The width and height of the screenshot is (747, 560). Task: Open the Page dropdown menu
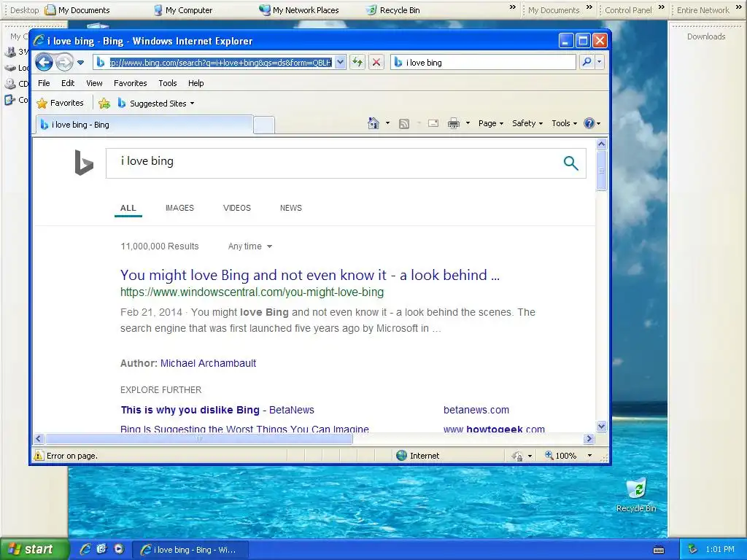tap(491, 123)
